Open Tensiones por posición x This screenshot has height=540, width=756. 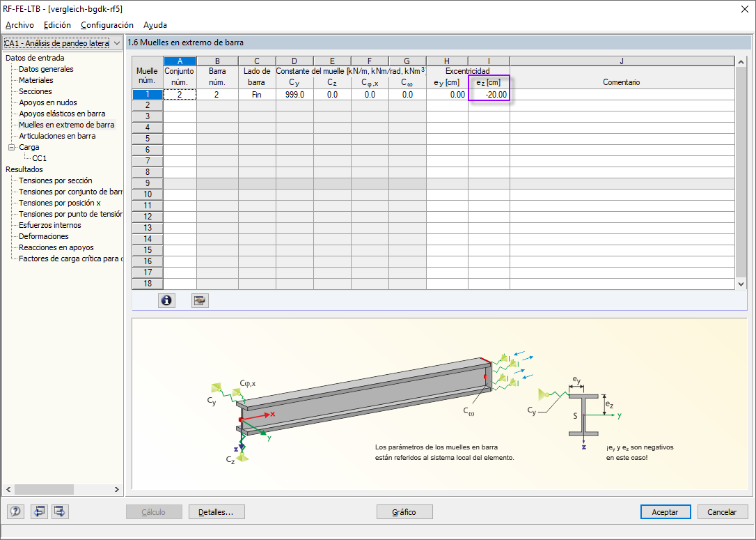pos(60,203)
